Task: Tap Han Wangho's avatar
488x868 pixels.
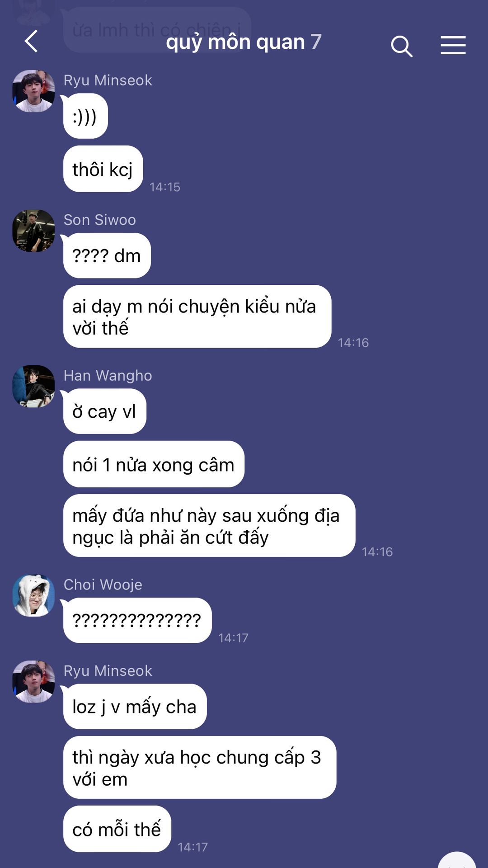Action: (33, 387)
